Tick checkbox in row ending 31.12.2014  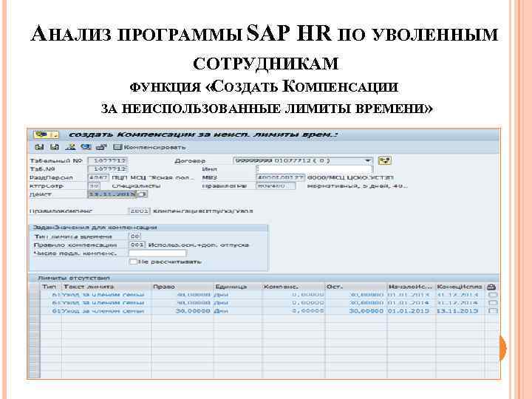(x=492, y=303)
